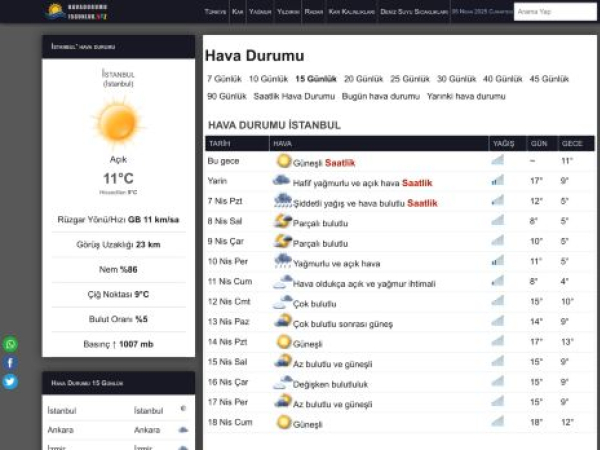
Task: Open Deniz Suyu Sıcaklıkları menu item
Action: (x=414, y=11)
